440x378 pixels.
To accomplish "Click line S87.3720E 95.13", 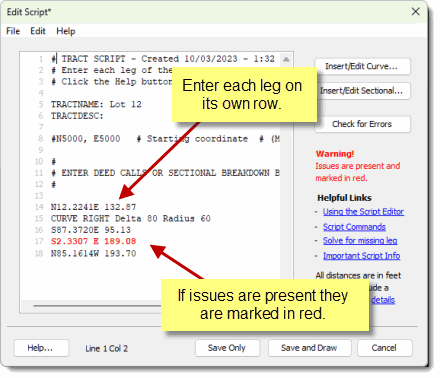I will click(x=91, y=230).
